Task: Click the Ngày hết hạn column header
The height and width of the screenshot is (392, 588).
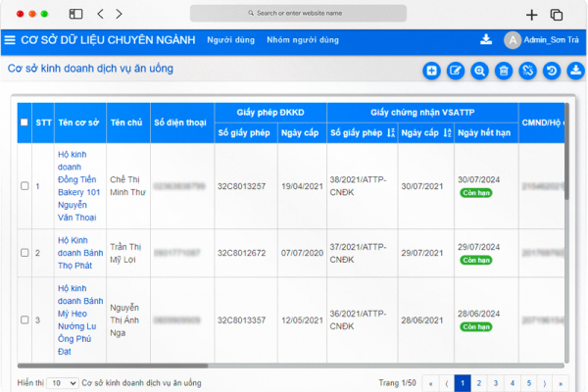Action: click(x=484, y=133)
